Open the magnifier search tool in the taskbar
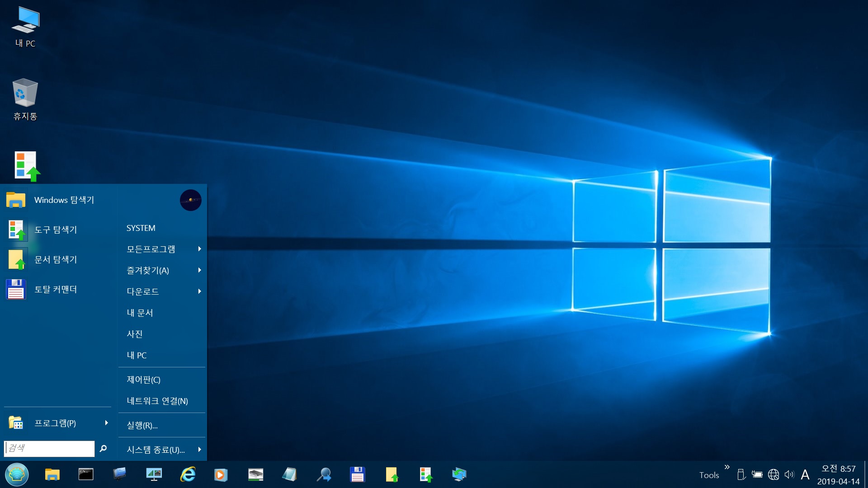The width and height of the screenshot is (868, 488). pyautogui.click(x=324, y=474)
